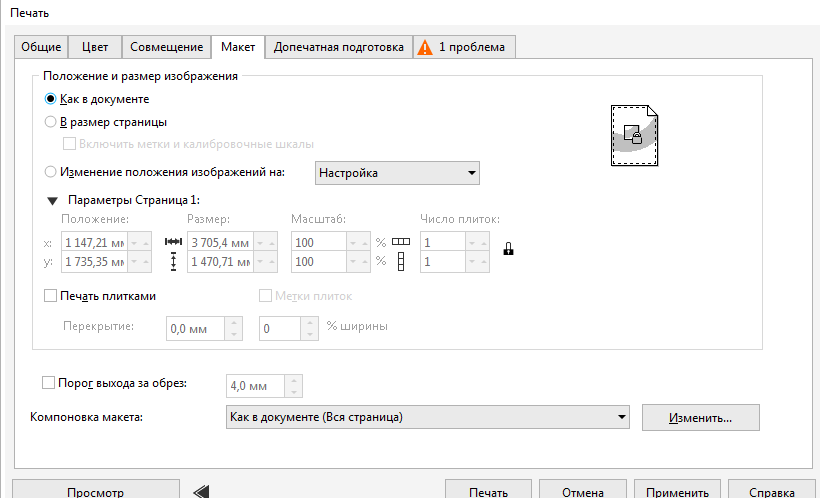Screen dimensions: 820x498
Task: Click the width field 3 705,4 мм
Action: 220,243
